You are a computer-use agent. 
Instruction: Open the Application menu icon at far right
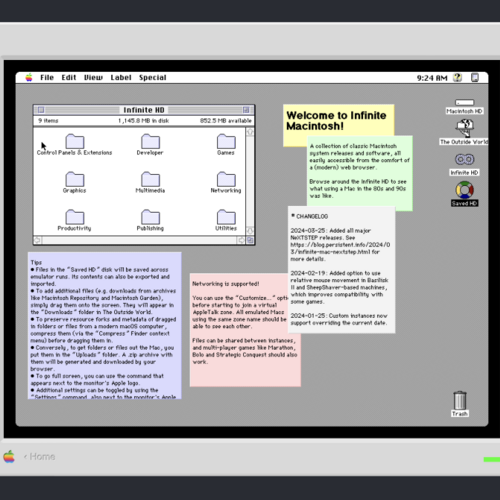click(x=475, y=78)
